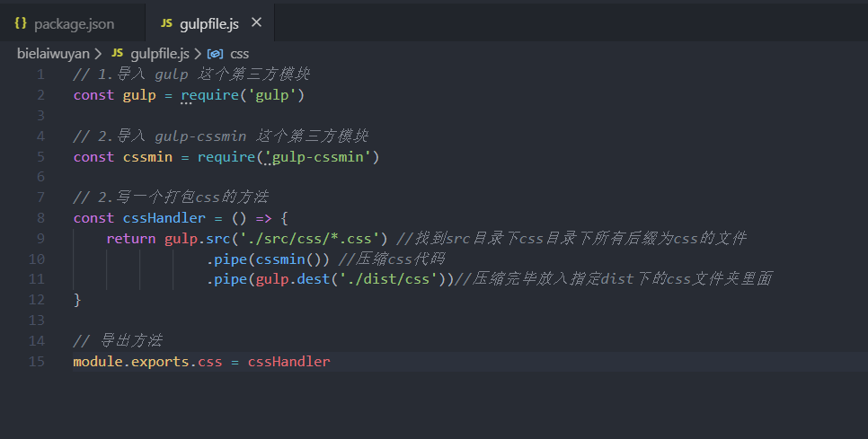This screenshot has width=868, height=439.
Task: Click the comment on line 4
Action: [220, 136]
